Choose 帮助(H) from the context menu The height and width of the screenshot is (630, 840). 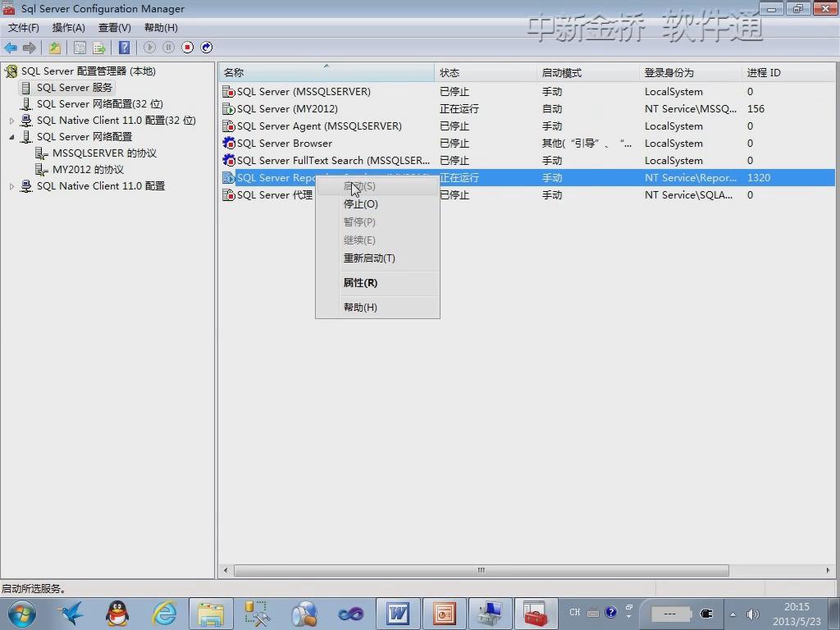pyautogui.click(x=377, y=308)
